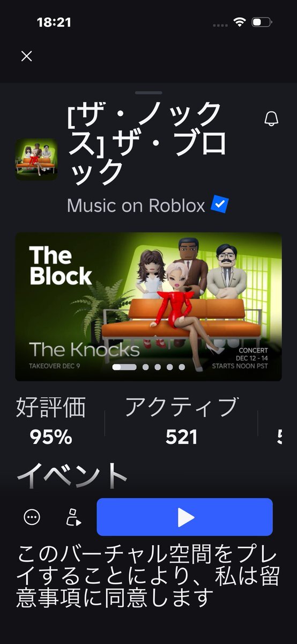Open the 留意事項 consent notice text

[148, 577]
